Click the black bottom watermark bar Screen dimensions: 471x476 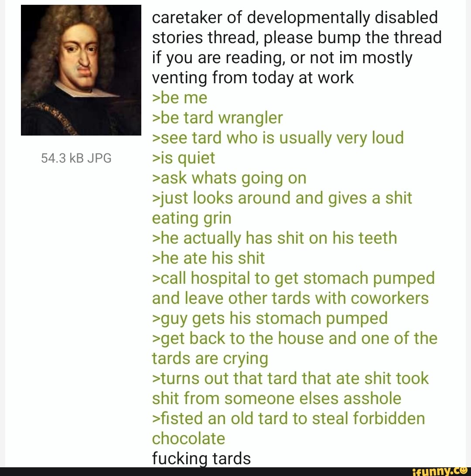click(235, 472)
